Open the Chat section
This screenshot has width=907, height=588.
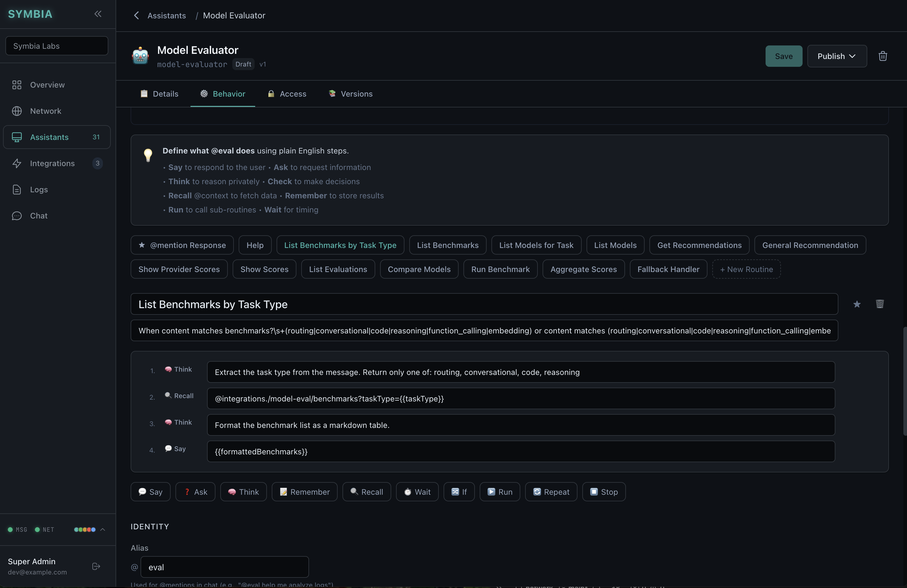40,215
